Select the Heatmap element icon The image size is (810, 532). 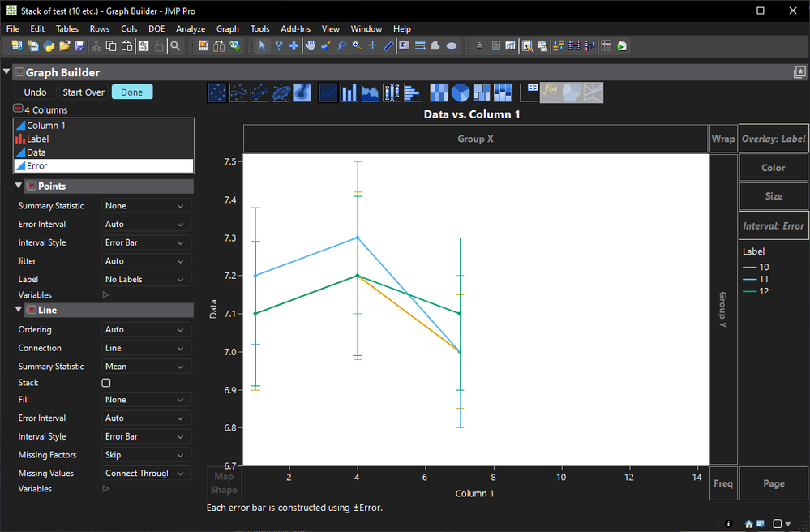click(439, 93)
